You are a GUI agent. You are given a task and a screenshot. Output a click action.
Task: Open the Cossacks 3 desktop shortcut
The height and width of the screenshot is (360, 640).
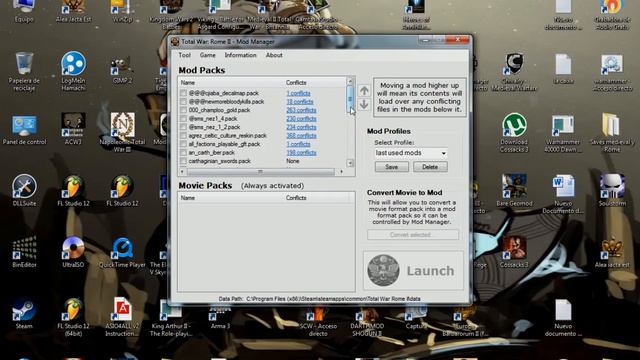click(x=514, y=252)
